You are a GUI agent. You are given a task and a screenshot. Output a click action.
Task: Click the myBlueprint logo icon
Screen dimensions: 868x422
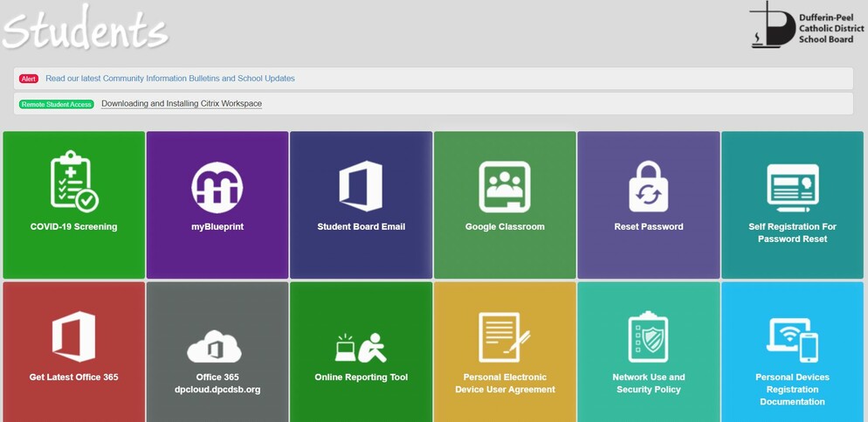click(x=217, y=187)
